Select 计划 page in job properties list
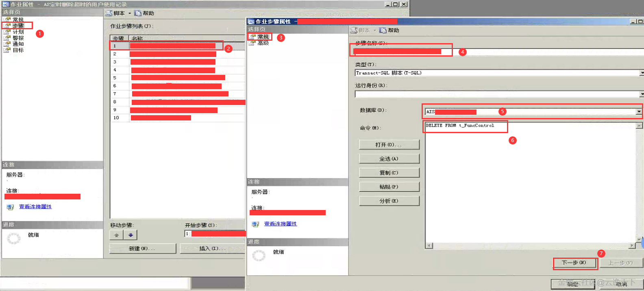This screenshot has width=644, height=291. point(18,32)
